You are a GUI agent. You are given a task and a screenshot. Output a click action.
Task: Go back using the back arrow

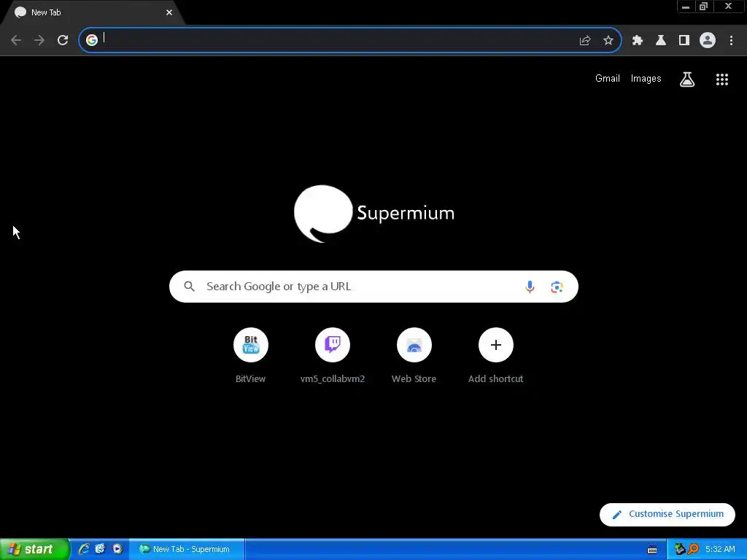[x=16, y=40]
